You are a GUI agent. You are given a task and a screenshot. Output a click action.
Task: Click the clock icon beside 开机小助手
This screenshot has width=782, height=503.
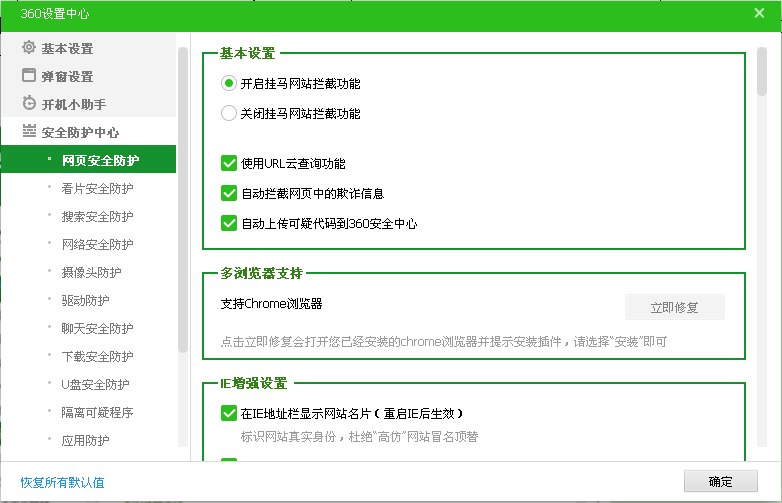coord(29,104)
